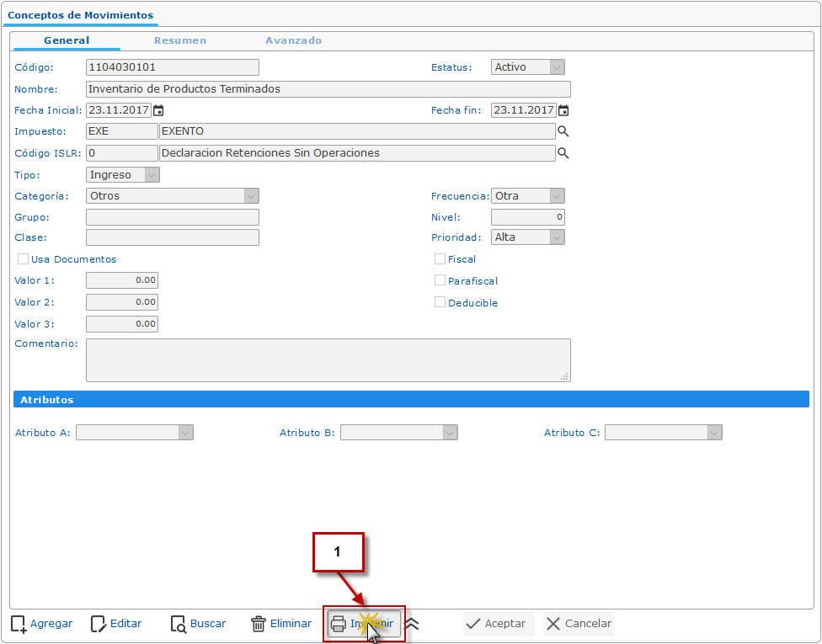The width and height of the screenshot is (822, 644).
Task: Select the Conceptos de Movimientos tab
Action: [x=80, y=15]
